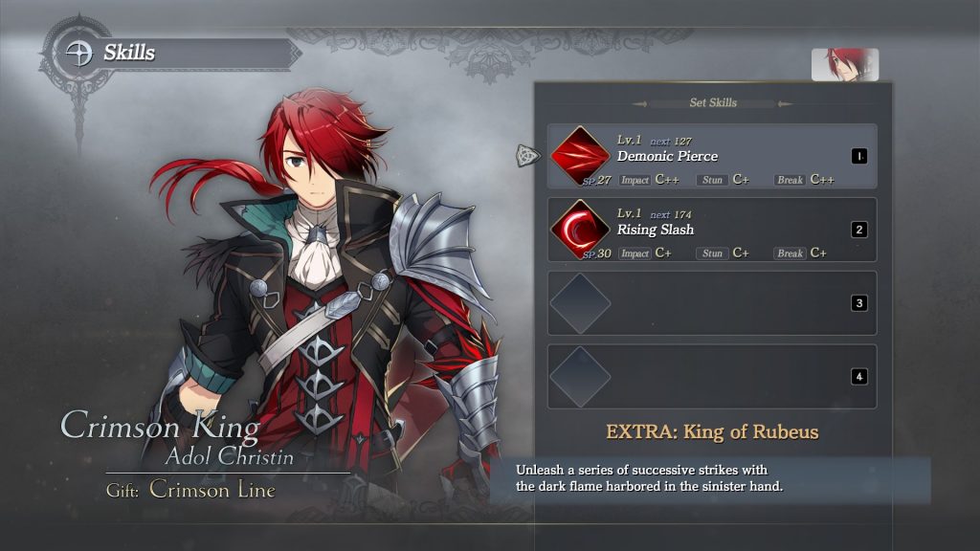Open the Set Skills header
The height and width of the screenshot is (551, 980).
click(713, 102)
